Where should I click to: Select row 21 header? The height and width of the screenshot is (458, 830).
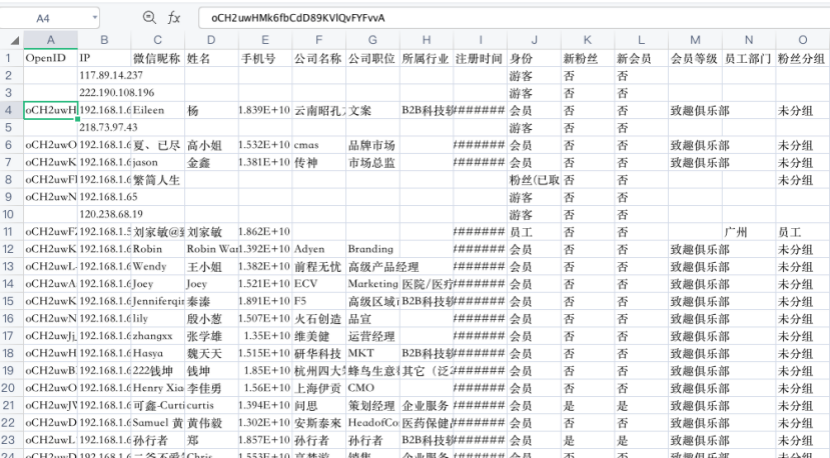(x=8, y=405)
